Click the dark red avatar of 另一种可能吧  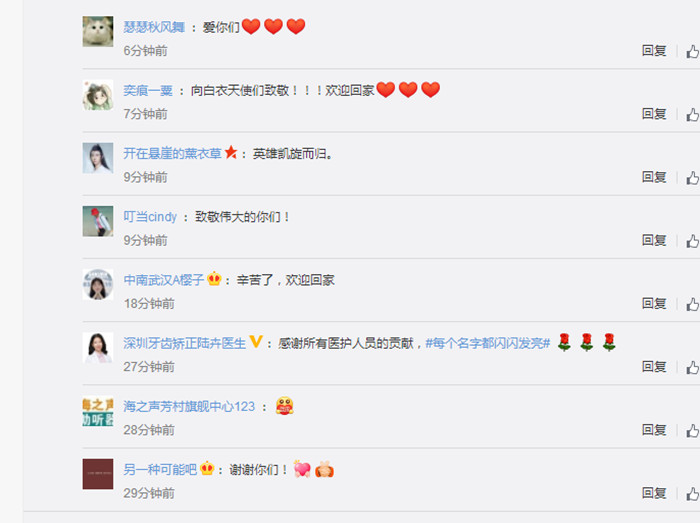pos(98,474)
